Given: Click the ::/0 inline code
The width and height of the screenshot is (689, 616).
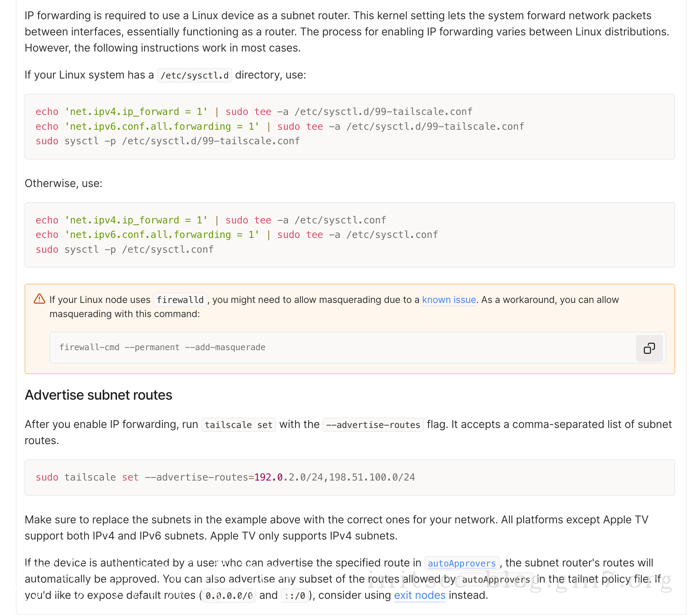Looking at the screenshot, I should coord(294,596).
